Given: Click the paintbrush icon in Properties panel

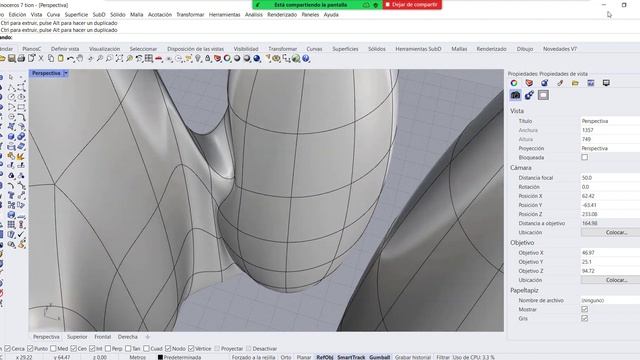Looking at the screenshot, I should coord(560,83).
